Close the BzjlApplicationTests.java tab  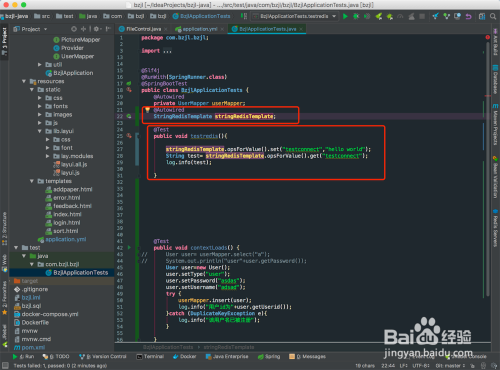[301, 29]
